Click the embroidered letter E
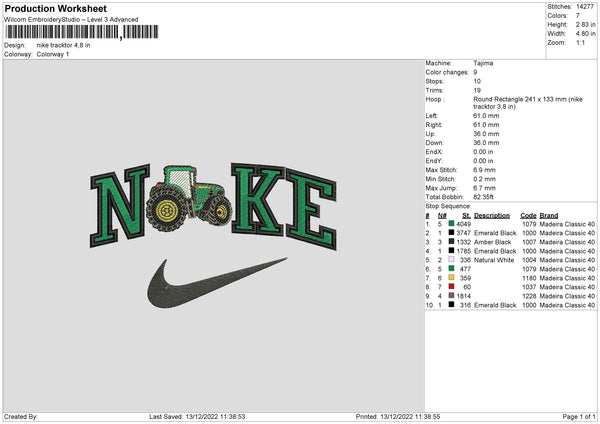The width and height of the screenshot is (600, 424). tap(311, 210)
